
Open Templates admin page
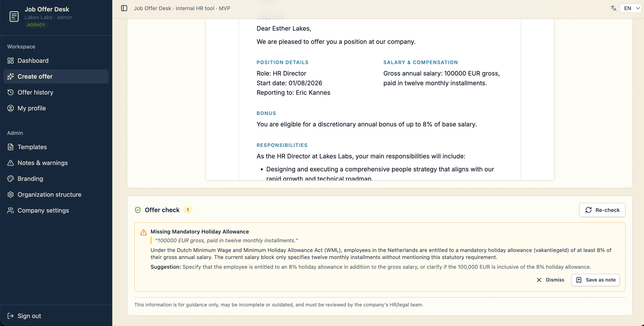56,147
